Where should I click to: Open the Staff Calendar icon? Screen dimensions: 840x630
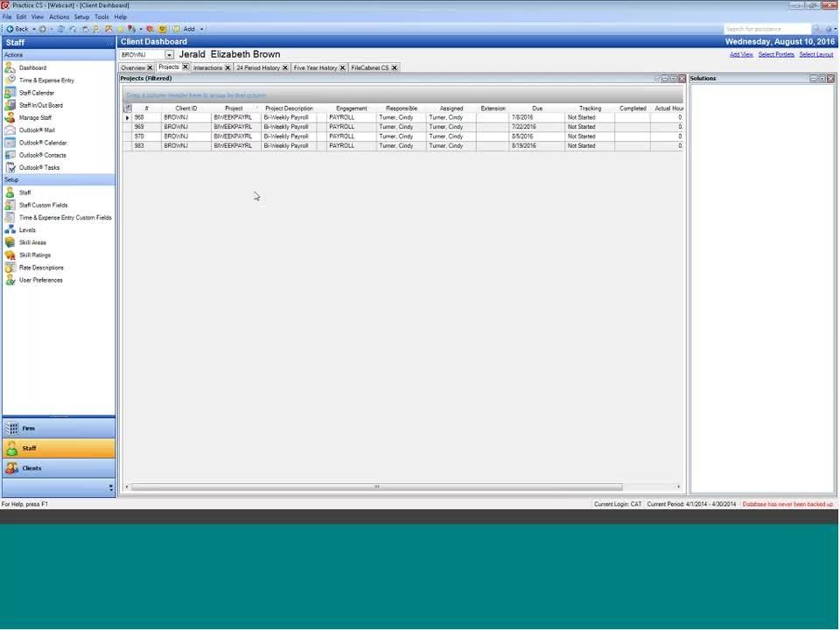coord(10,93)
